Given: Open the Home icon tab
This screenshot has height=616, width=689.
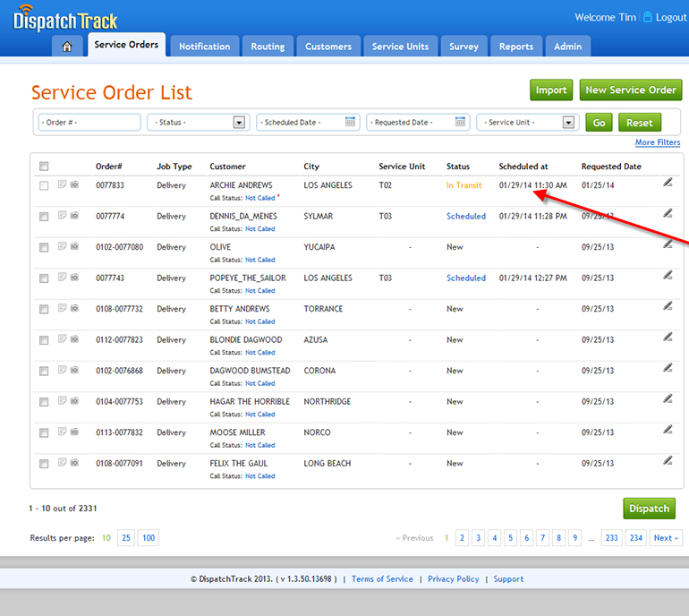Looking at the screenshot, I should pyautogui.click(x=67, y=47).
